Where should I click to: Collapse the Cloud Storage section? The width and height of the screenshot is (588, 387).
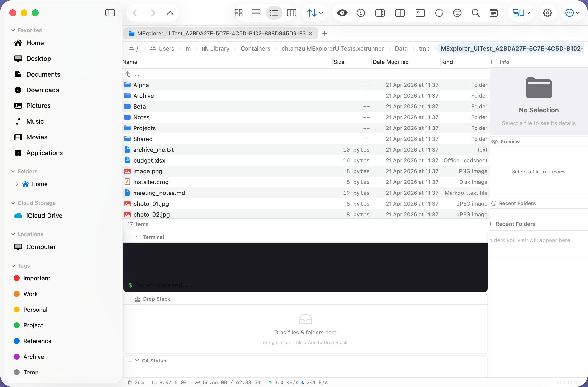[x=13, y=203]
